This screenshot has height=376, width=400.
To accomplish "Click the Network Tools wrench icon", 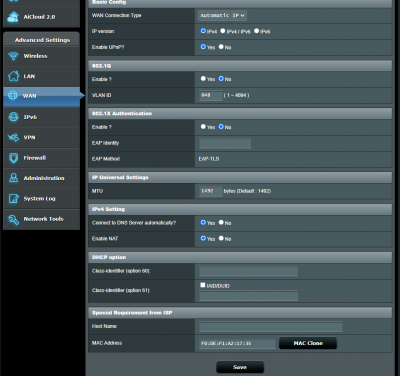I will [x=13, y=219].
